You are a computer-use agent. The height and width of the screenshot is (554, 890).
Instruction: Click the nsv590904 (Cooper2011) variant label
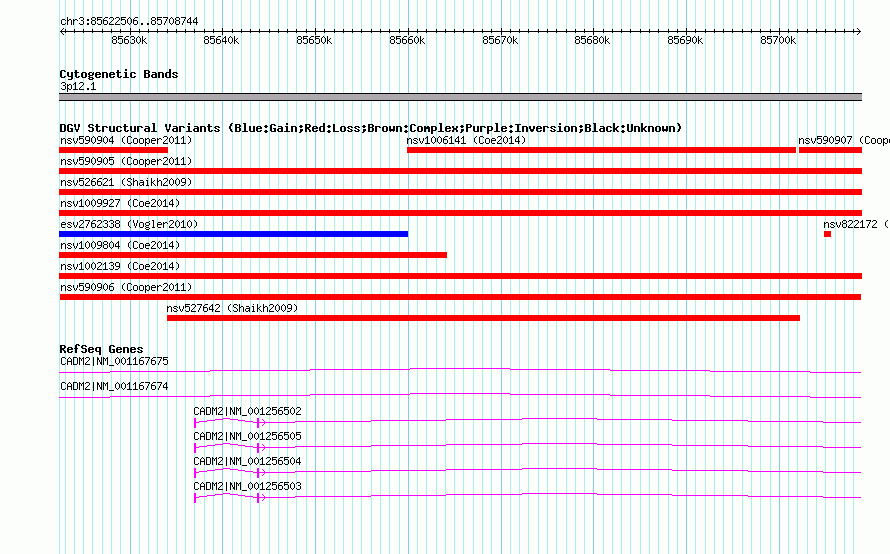[x=126, y=140]
